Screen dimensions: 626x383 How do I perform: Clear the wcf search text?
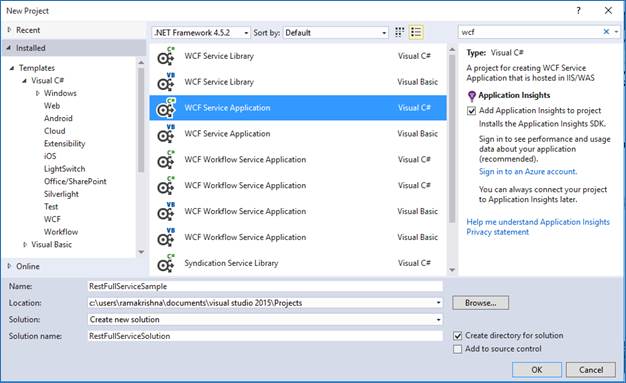tap(606, 32)
